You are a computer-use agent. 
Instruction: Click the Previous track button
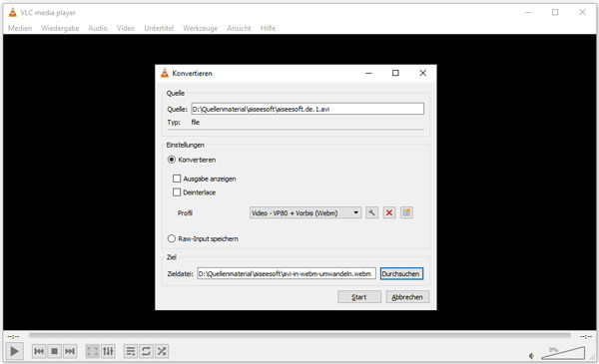point(39,351)
